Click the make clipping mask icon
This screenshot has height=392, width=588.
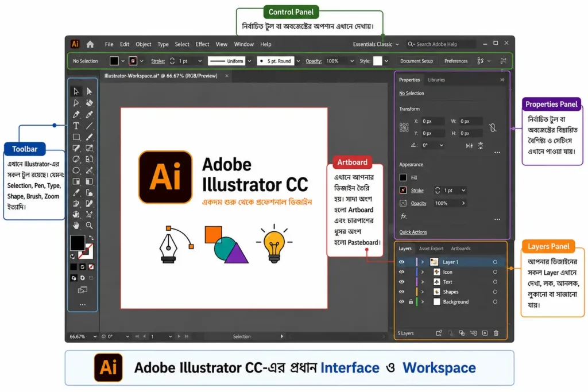[x=462, y=333]
